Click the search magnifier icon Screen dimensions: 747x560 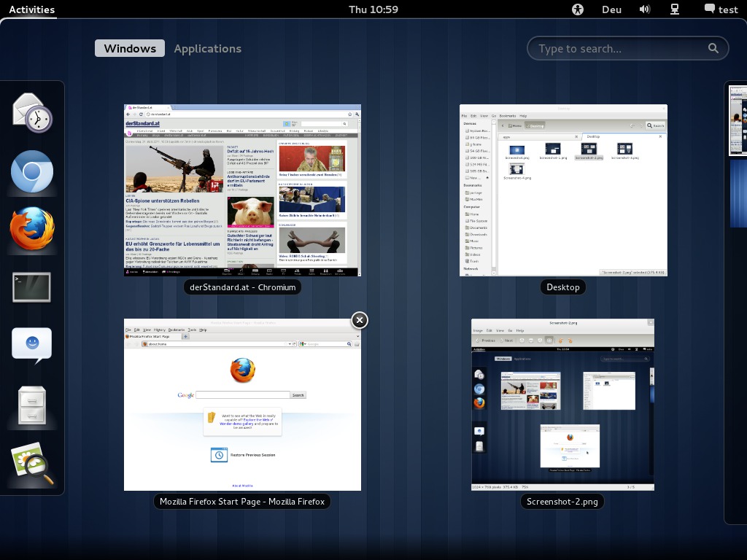click(x=713, y=48)
